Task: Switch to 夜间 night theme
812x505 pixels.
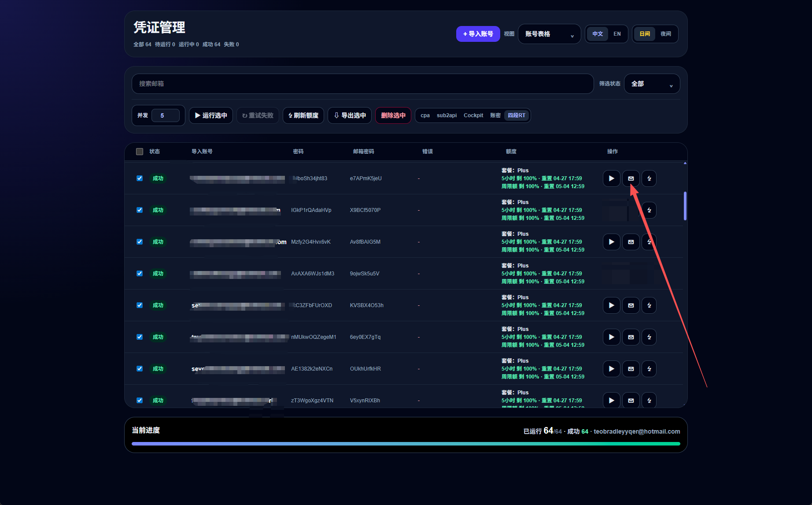Action: click(x=665, y=34)
